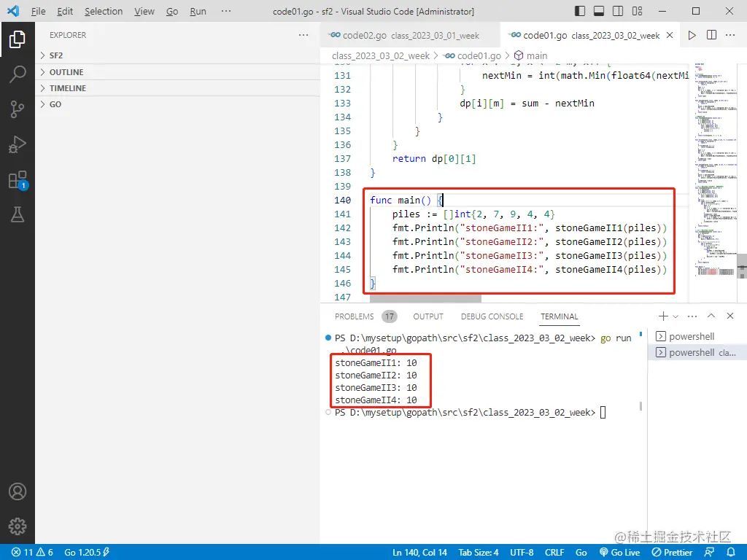
Task: Click Go 1.20.5 version in status bar
Action: click(x=87, y=553)
